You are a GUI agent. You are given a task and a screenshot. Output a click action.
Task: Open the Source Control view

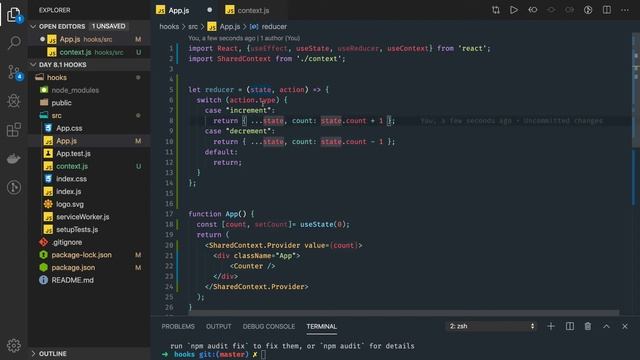[x=14, y=72]
